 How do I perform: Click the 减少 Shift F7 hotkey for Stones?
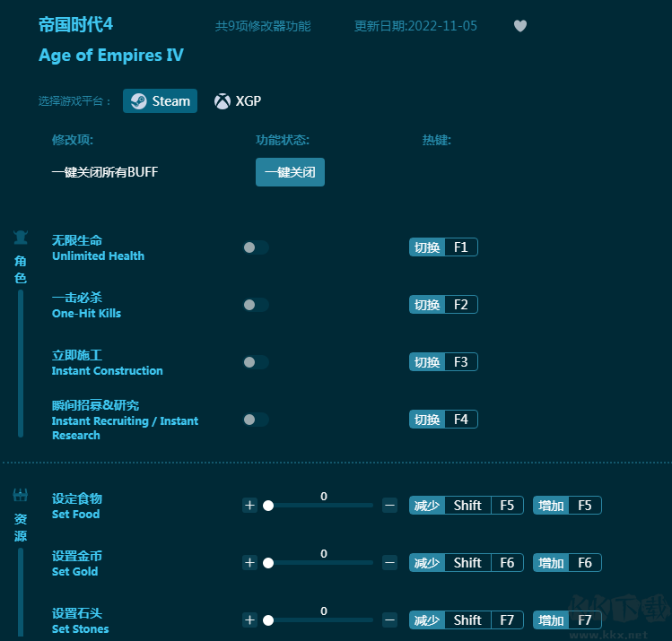click(x=467, y=620)
